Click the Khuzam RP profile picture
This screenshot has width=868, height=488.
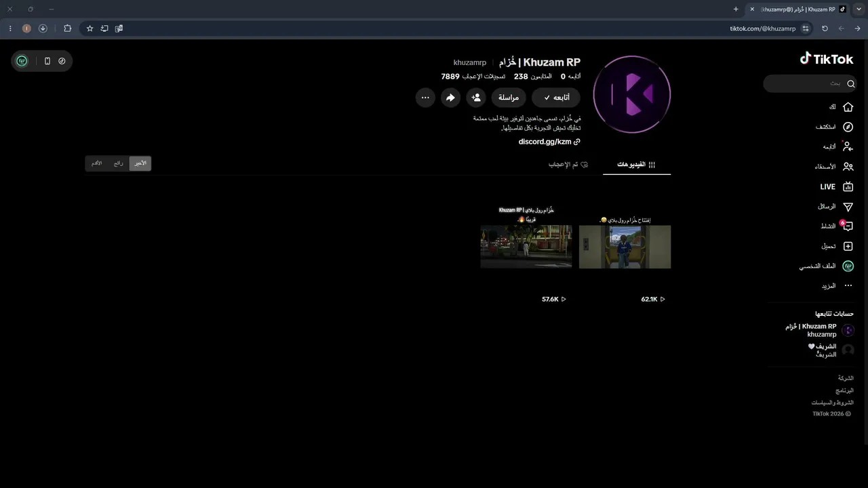[x=632, y=95]
